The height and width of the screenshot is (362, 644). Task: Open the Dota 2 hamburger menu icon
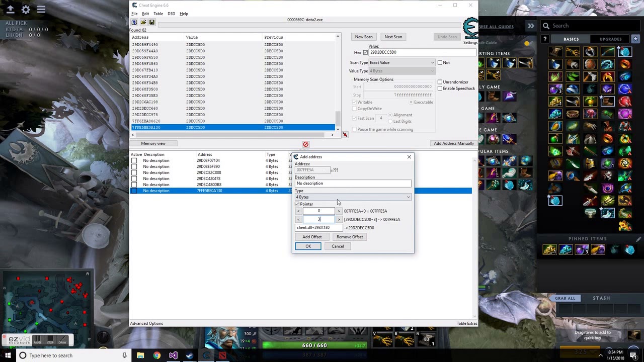tap(41, 10)
